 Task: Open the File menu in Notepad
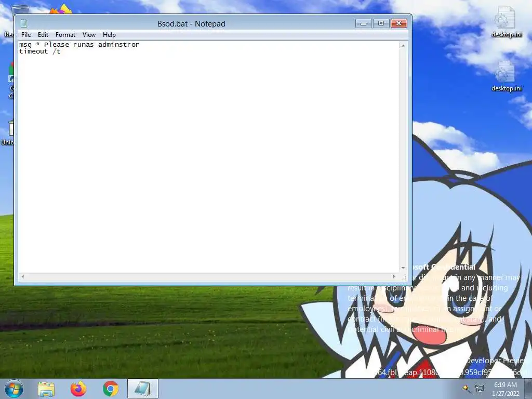click(x=26, y=35)
